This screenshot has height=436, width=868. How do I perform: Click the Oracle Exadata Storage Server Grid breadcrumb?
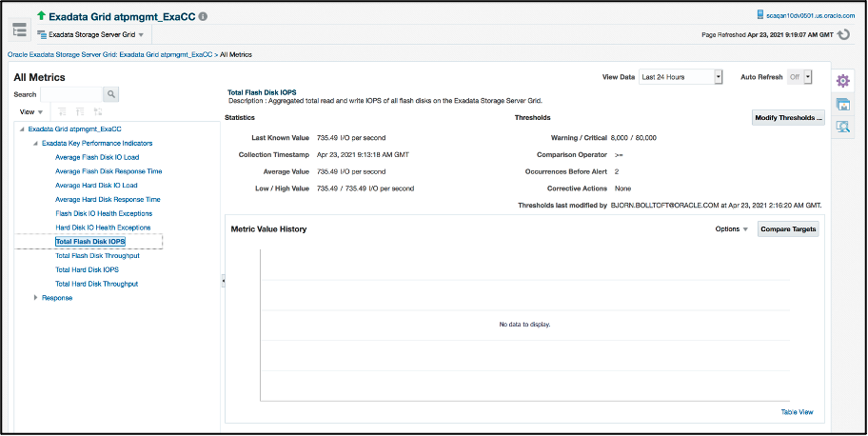[110, 55]
